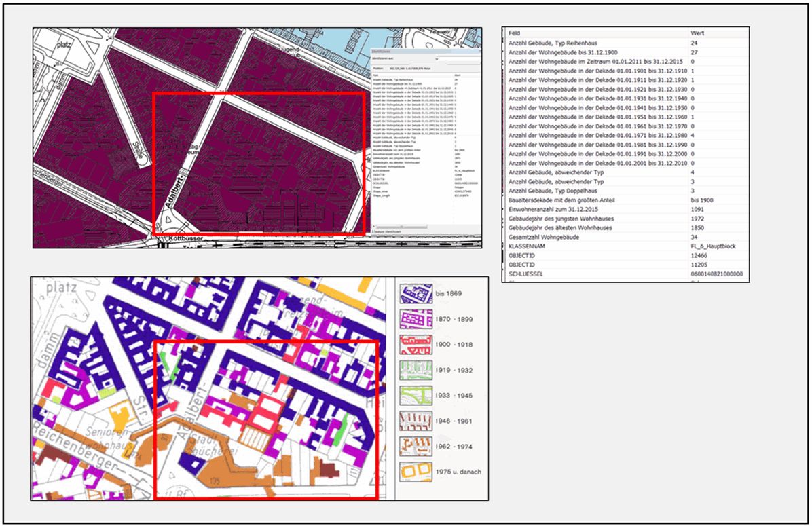
Task: Click row 'Dekade 01.01.1931 bis 31.12.1940'
Action: [x=625, y=98]
